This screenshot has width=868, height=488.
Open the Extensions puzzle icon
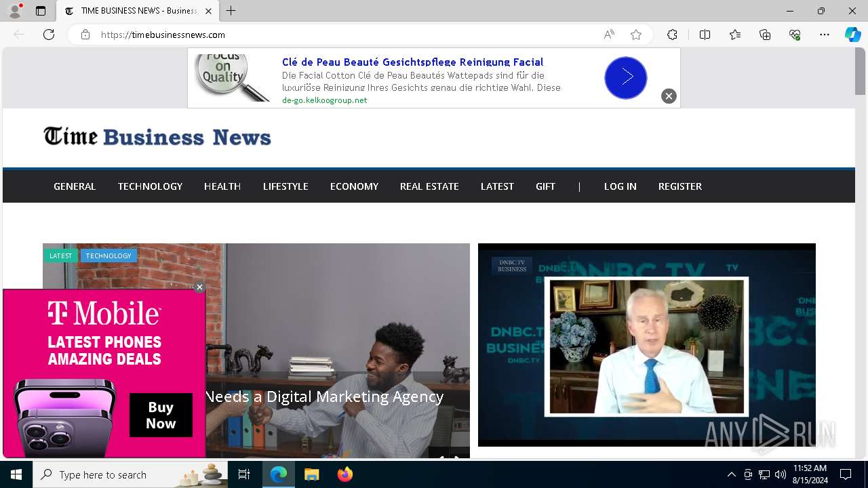[x=672, y=35]
